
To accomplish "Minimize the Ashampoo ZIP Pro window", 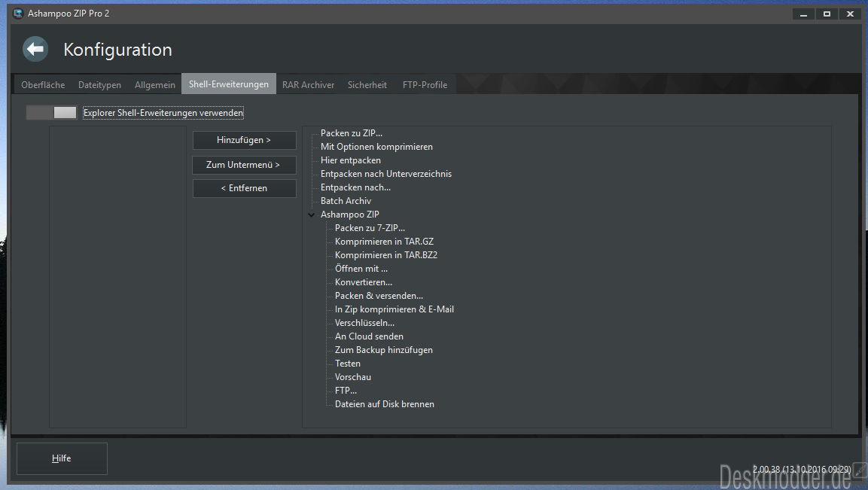I will 803,14.
